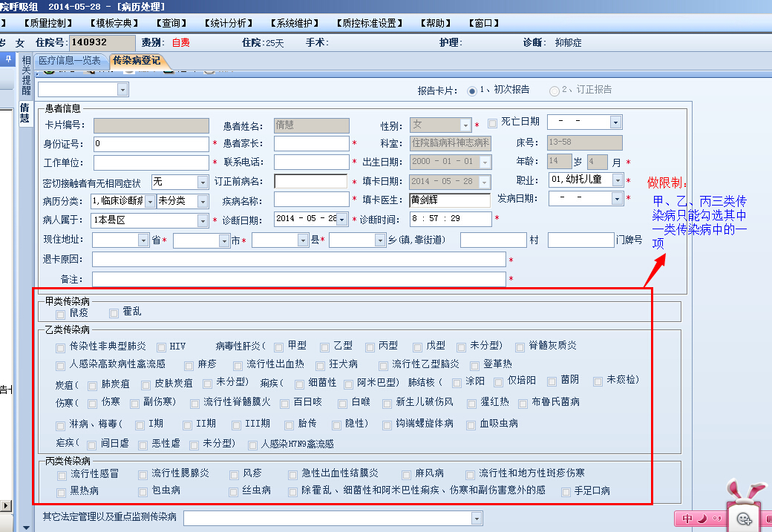This screenshot has width=772, height=532.
Task: Tick the 登革热 checkbox
Action: point(474,366)
